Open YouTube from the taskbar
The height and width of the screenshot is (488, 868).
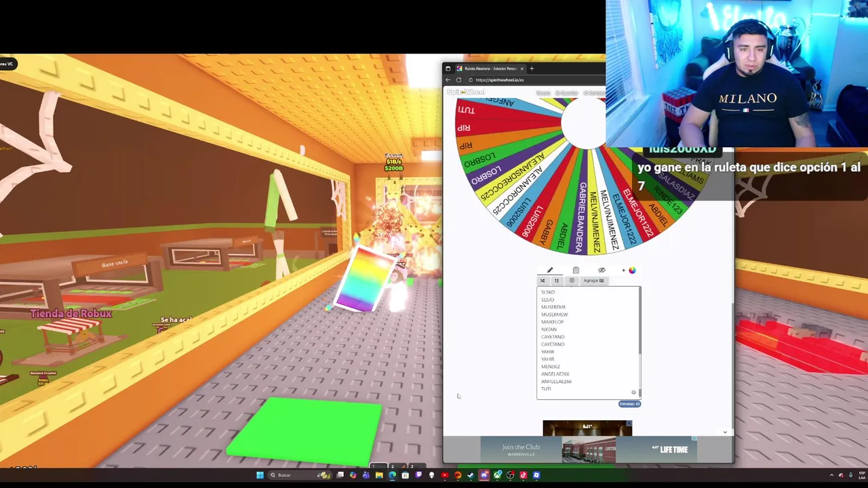[445, 475]
